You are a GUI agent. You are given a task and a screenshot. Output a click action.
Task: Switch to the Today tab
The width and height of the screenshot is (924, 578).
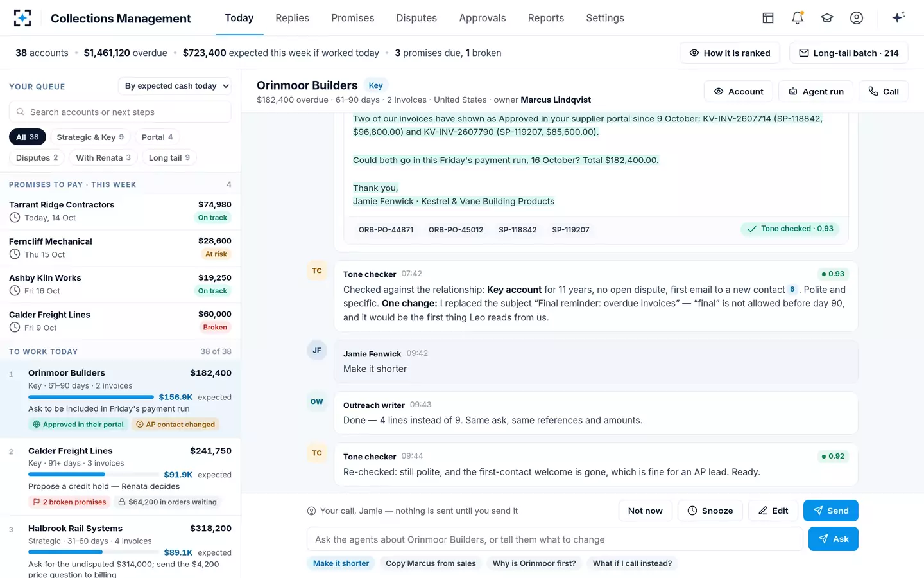[239, 18]
